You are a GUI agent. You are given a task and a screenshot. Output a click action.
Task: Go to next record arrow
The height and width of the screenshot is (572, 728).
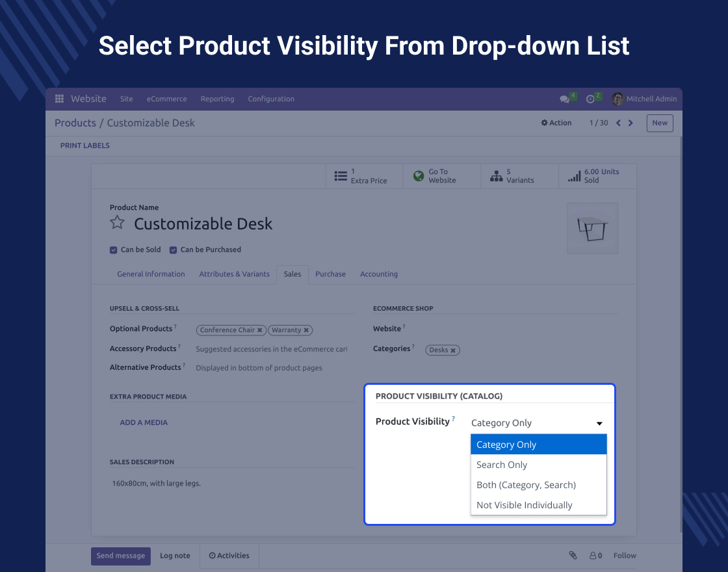[630, 123]
